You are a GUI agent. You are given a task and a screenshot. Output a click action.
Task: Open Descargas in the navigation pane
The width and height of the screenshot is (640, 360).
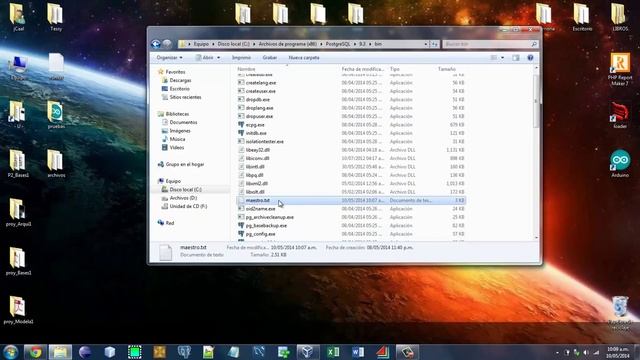pyautogui.click(x=180, y=80)
